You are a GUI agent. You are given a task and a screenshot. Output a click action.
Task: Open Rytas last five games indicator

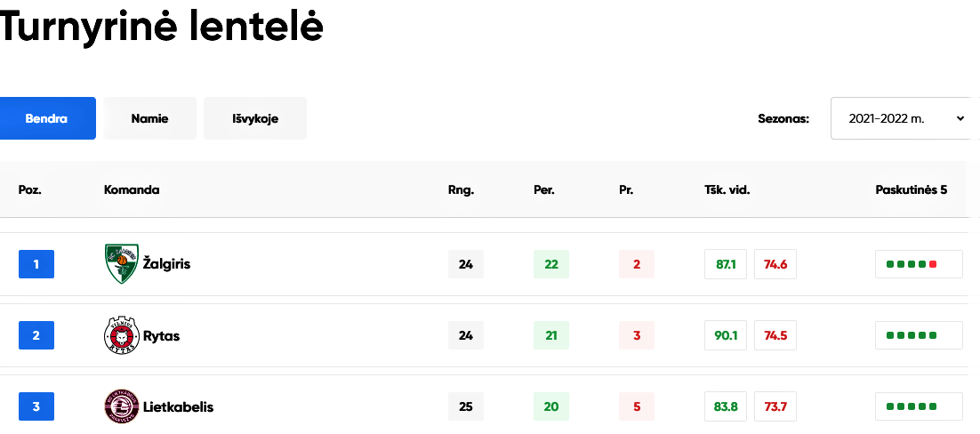tap(919, 335)
